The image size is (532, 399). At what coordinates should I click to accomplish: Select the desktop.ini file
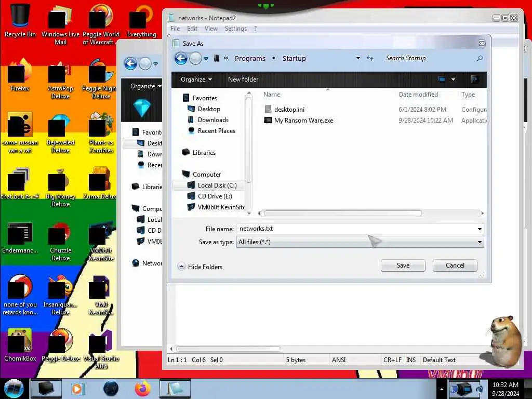(289, 109)
